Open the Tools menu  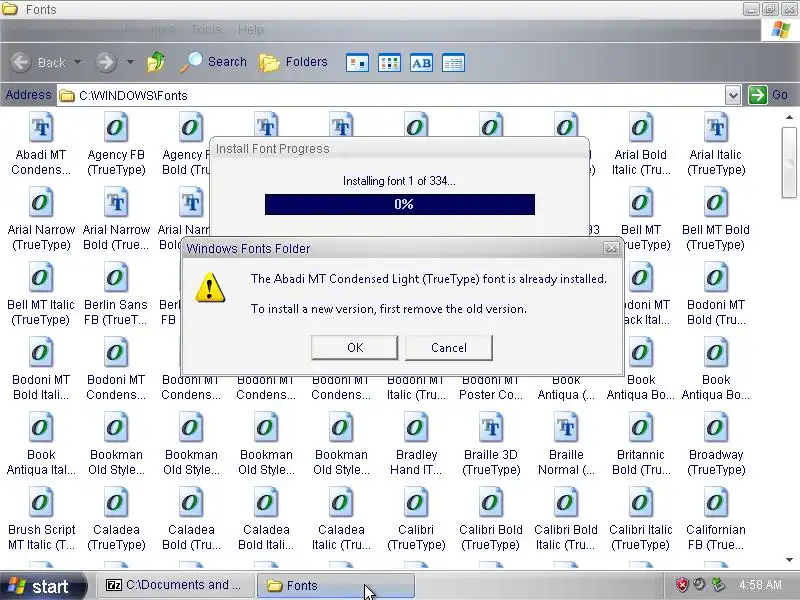point(206,30)
